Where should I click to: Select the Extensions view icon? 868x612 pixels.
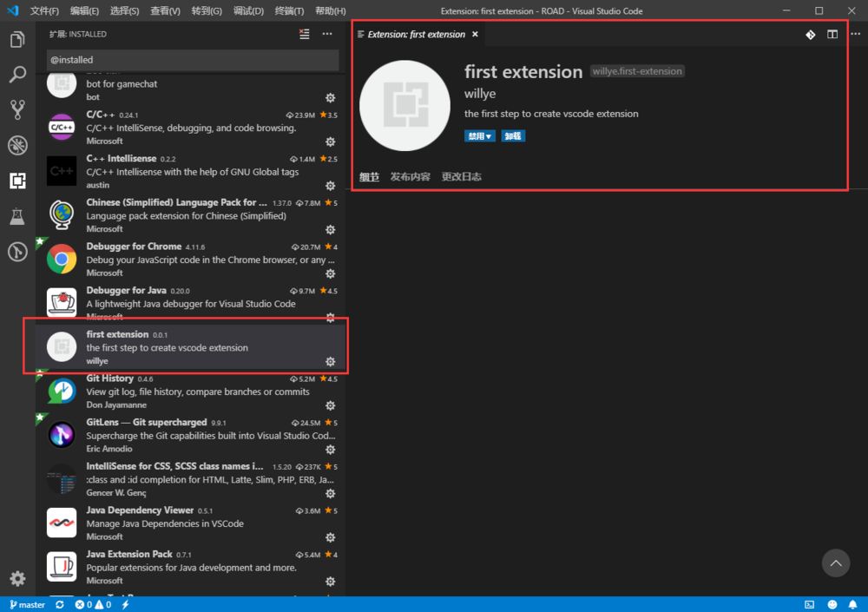[x=17, y=181]
